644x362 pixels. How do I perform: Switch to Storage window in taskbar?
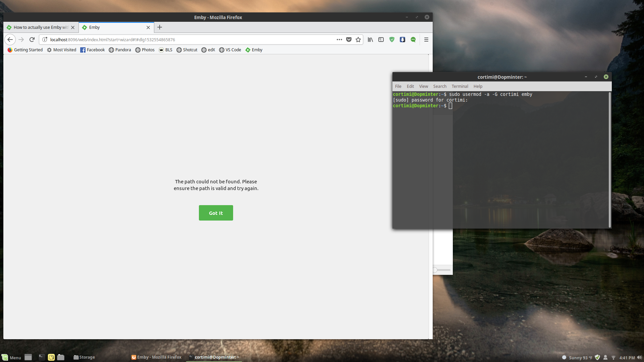point(84,357)
